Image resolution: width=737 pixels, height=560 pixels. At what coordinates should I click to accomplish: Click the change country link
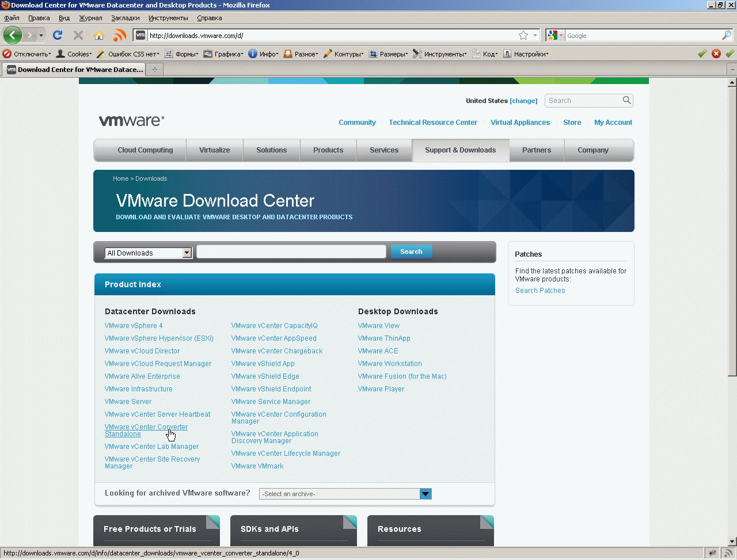pyautogui.click(x=523, y=101)
